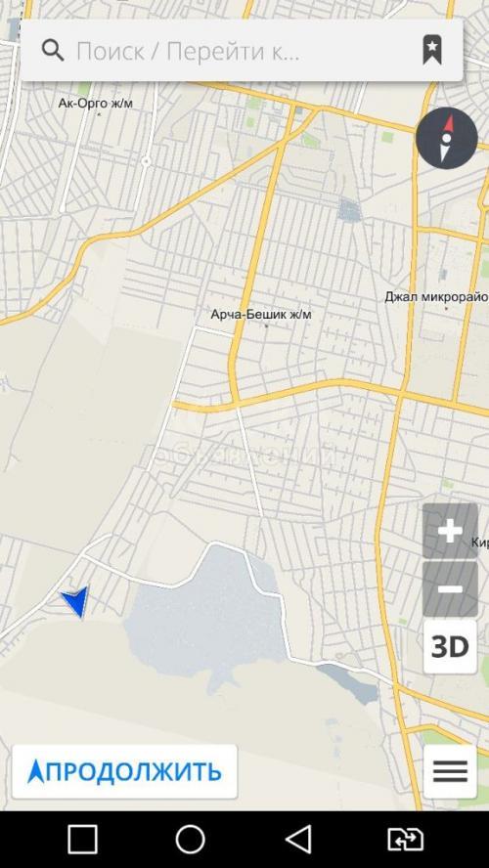Image resolution: width=489 pixels, height=868 pixels.
Task: Tap the Android back triangle button
Action: [298, 840]
